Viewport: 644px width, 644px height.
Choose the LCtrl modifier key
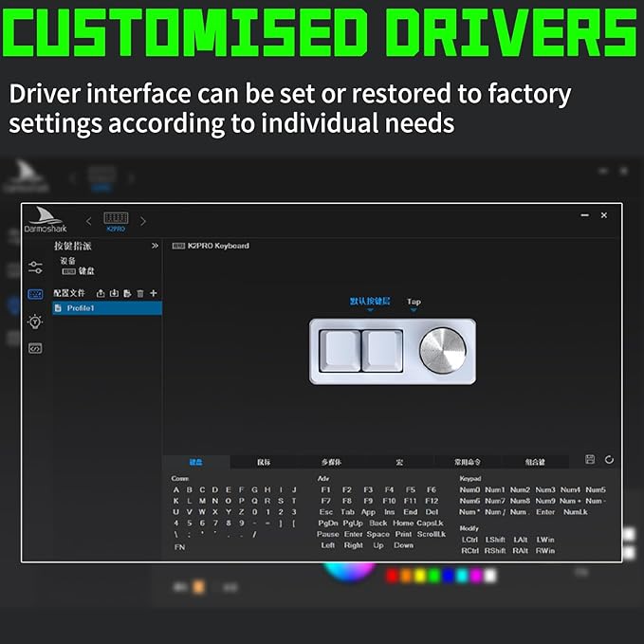(x=469, y=540)
